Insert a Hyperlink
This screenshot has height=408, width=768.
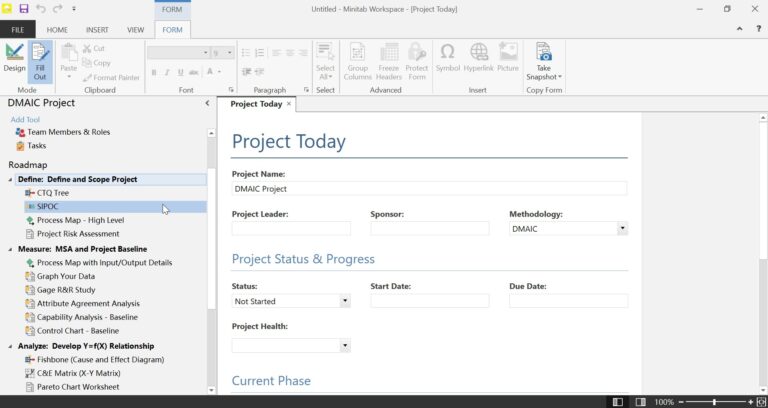pos(479,59)
